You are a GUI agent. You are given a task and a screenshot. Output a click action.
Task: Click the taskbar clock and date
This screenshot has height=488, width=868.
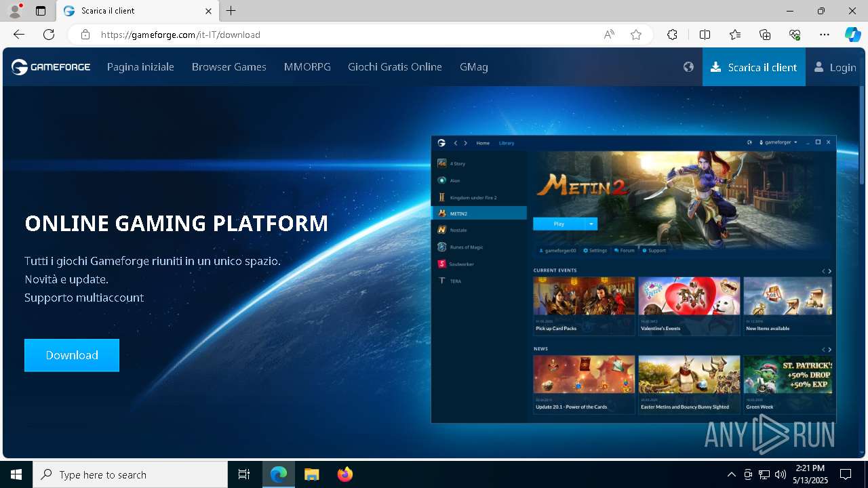[x=810, y=474]
